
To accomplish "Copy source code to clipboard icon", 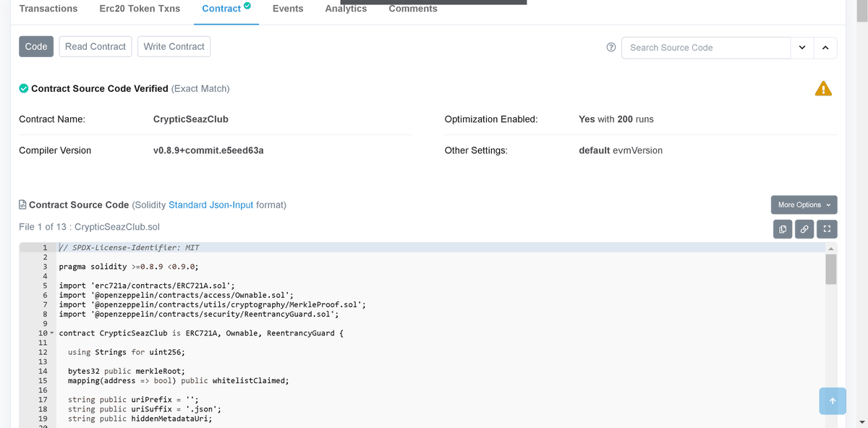I will 783,229.
